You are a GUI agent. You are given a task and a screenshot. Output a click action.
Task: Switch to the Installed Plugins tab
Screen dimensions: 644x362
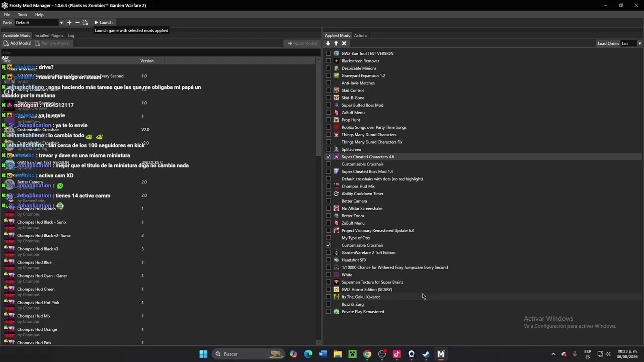point(49,36)
